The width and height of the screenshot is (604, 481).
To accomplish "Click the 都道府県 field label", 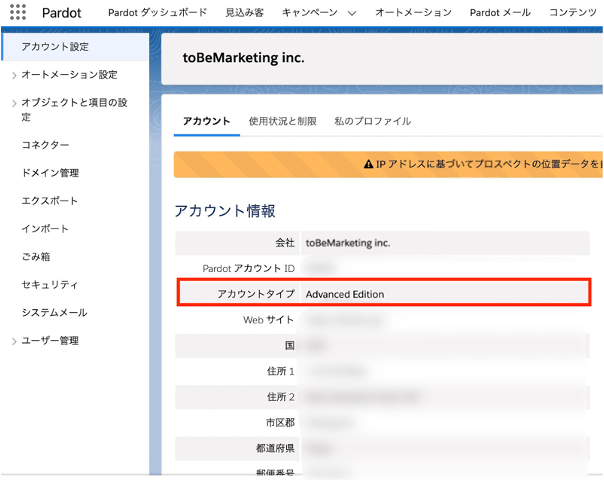I will 275,448.
